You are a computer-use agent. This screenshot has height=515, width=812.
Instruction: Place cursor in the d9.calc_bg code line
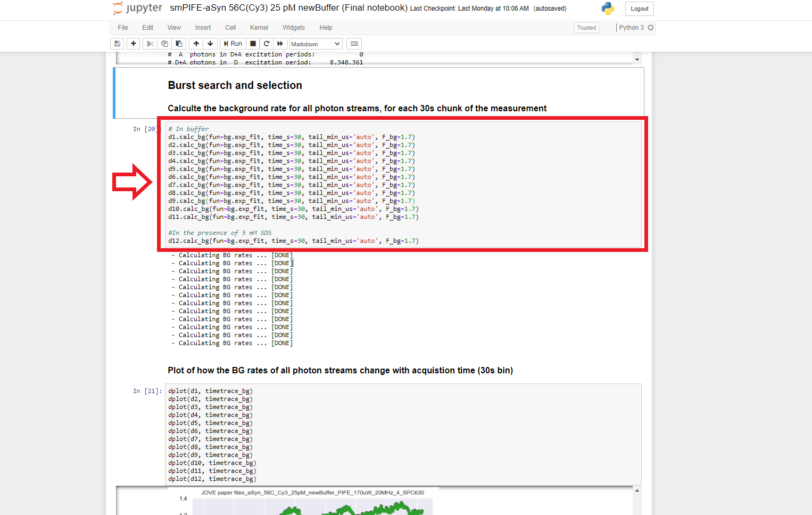coord(292,201)
